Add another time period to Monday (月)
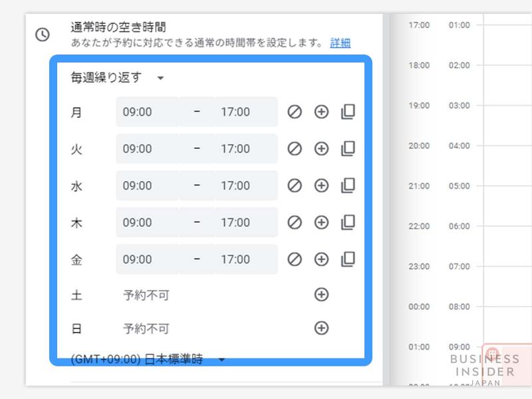 pyautogui.click(x=321, y=112)
